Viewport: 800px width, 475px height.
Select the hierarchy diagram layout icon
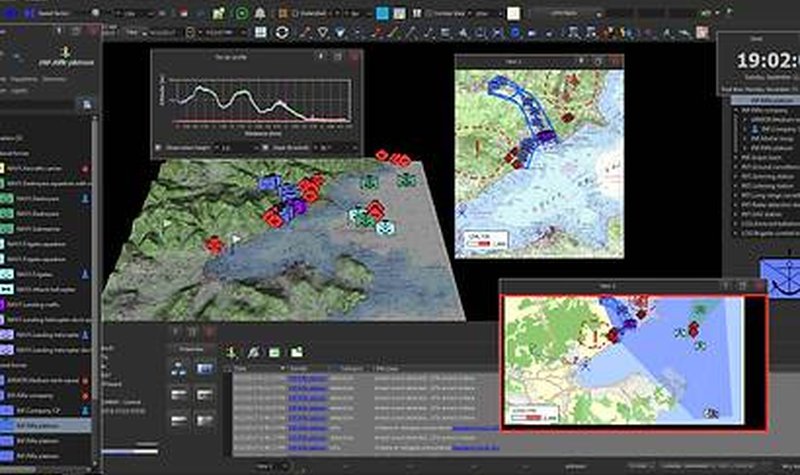pos(179,368)
